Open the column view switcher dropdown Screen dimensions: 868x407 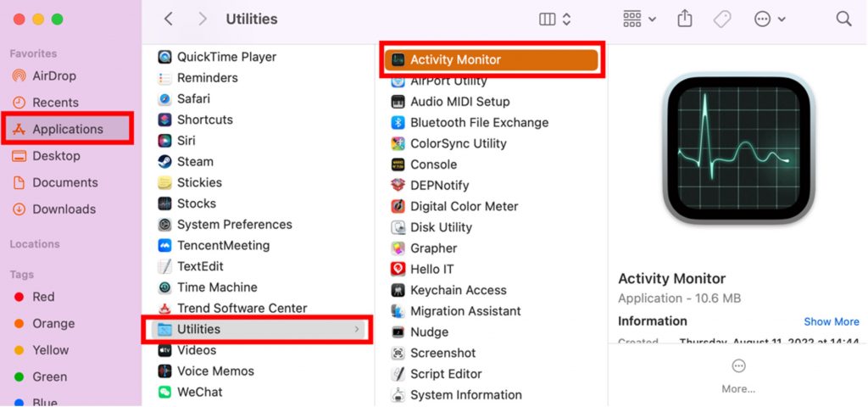click(554, 19)
